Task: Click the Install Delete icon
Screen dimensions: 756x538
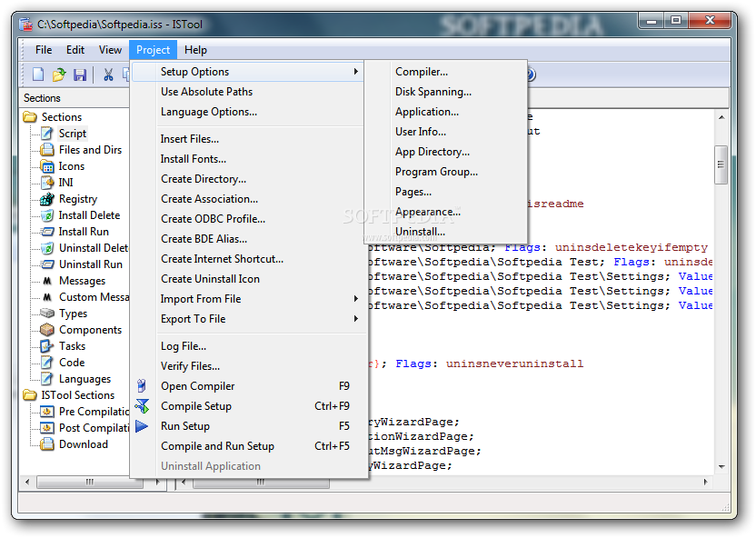Action: (x=46, y=215)
